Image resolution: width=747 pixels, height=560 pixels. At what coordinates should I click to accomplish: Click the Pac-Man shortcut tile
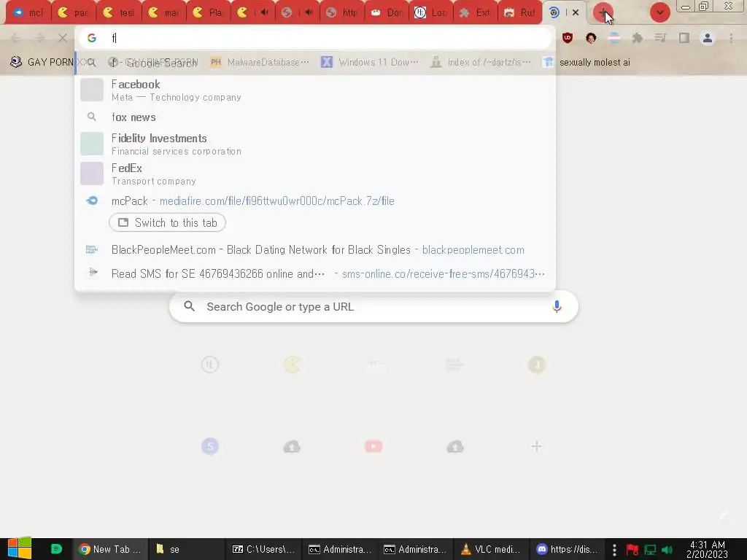pos(292,365)
